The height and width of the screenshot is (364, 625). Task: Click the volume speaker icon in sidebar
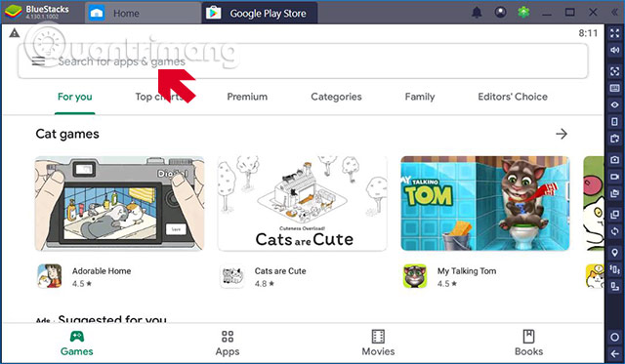click(x=614, y=50)
